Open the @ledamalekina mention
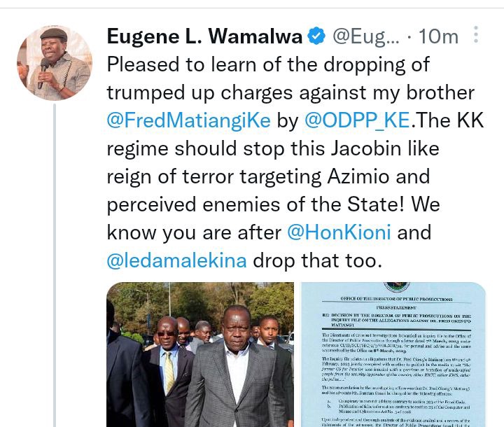The width and height of the screenshot is (504, 427). (177, 260)
